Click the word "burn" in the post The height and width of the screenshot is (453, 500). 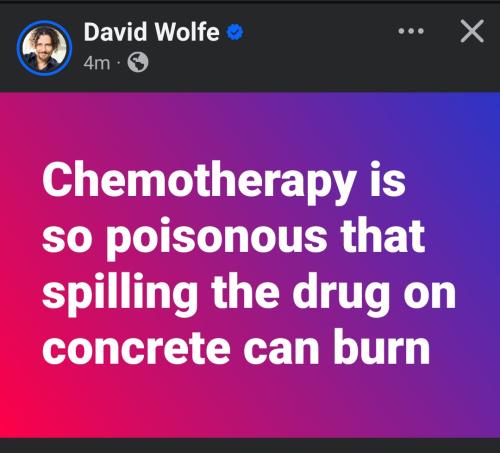pyautogui.click(x=382, y=347)
